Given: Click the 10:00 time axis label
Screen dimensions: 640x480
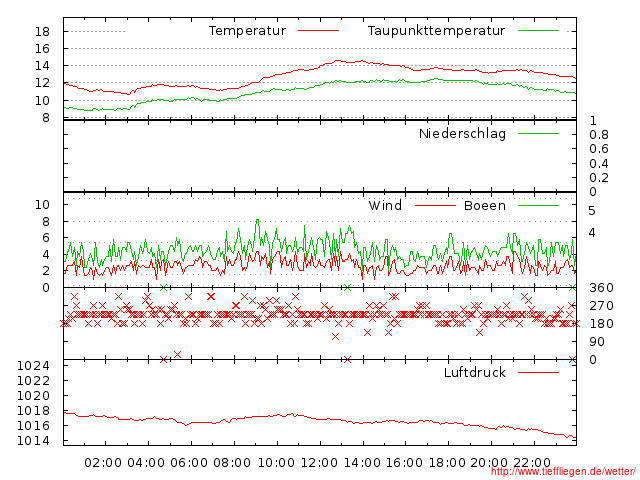Looking at the screenshot, I should 276,463.
